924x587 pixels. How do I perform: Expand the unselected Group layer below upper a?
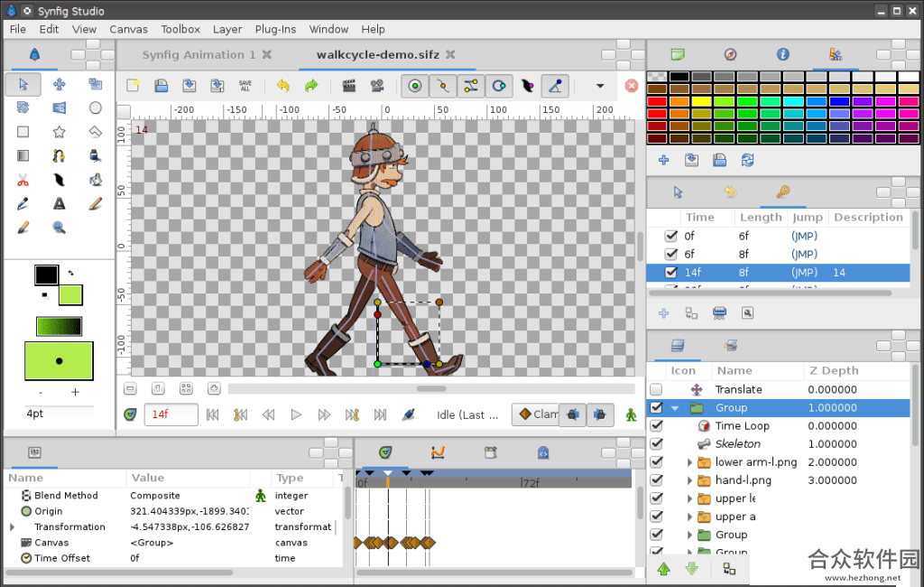[x=689, y=536]
